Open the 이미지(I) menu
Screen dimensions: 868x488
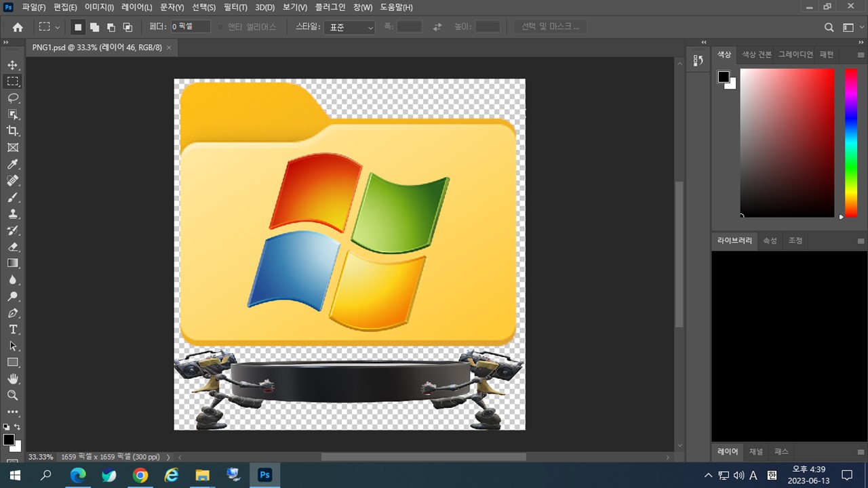(99, 7)
